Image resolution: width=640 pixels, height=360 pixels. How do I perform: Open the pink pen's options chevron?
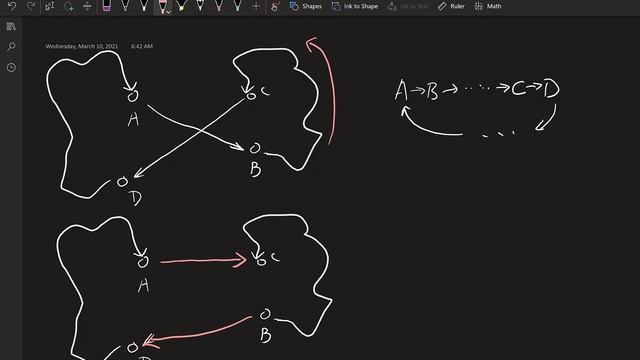click(x=169, y=12)
